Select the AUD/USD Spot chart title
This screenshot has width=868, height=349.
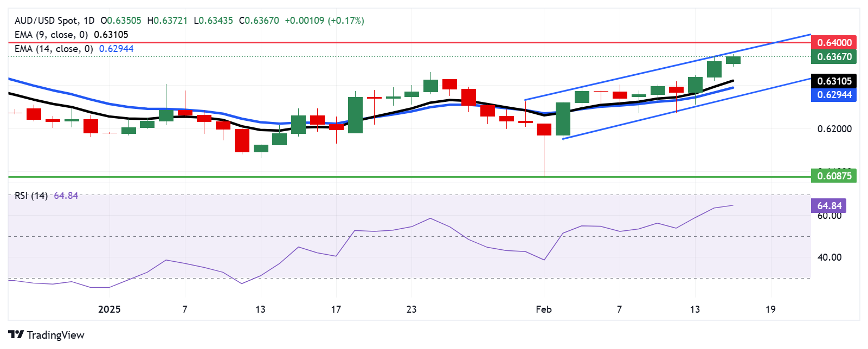pos(54,21)
